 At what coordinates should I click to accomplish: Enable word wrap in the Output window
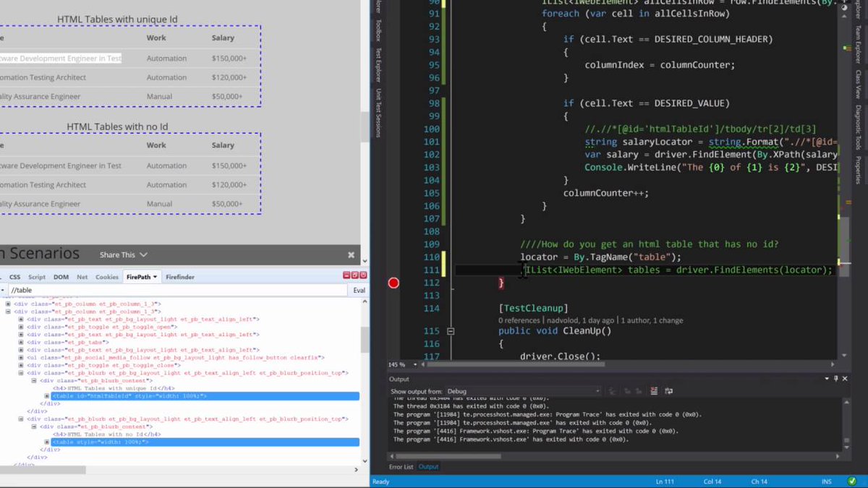click(x=668, y=390)
